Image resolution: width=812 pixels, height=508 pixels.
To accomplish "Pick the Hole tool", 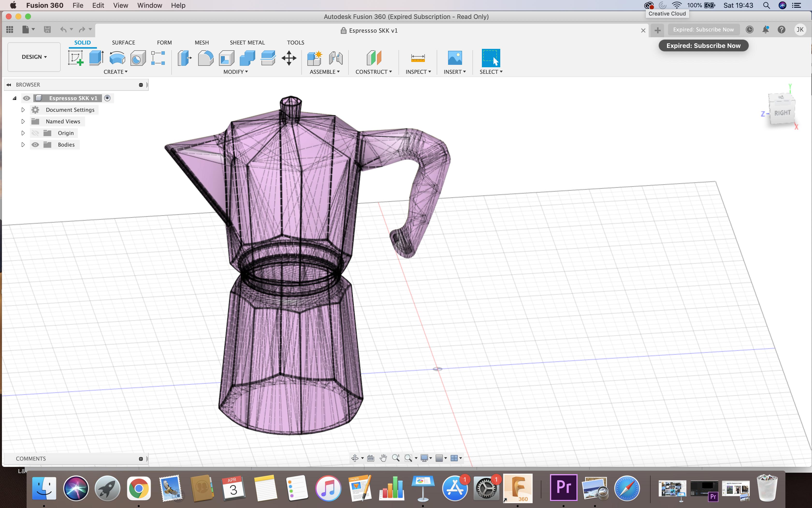I will 138,58.
